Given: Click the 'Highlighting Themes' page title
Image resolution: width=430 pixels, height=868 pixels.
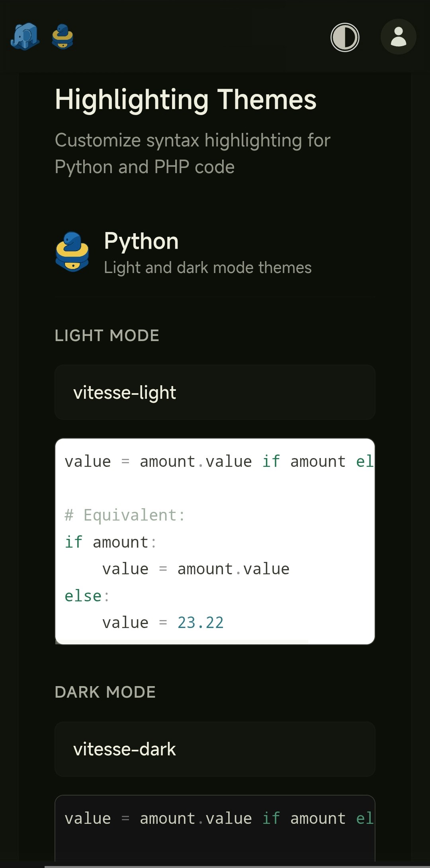Looking at the screenshot, I should click(x=186, y=100).
